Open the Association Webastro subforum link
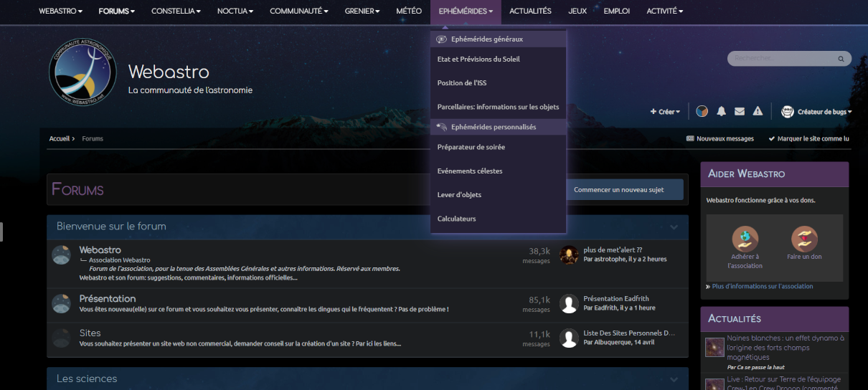The width and height of the screenshot is (868, 390). pyautogui.click(x=120, y=260)
